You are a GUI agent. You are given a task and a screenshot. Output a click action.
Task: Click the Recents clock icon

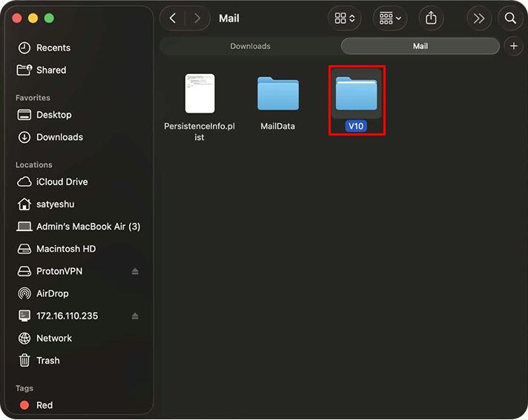pos(24,47)
